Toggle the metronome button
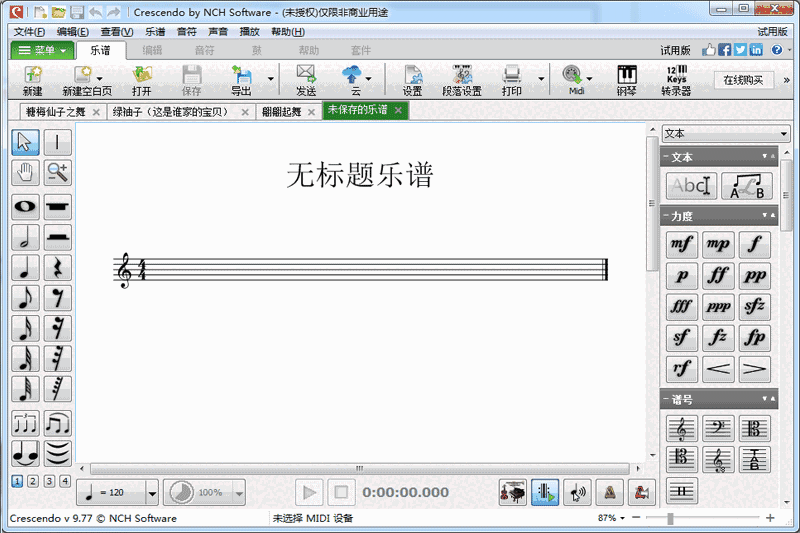800x533 pixels. click(x=610, y=493)
